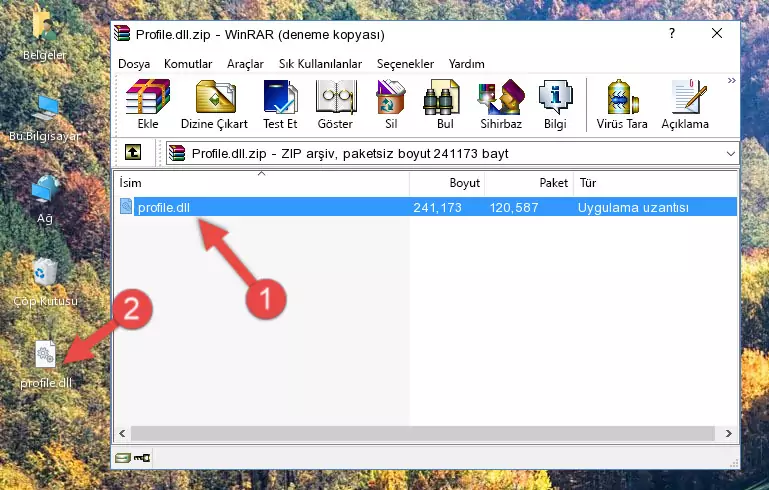Sort by the Tür column header
The image size is (769, 490).
pyautogui.click(x=655, y=183)
